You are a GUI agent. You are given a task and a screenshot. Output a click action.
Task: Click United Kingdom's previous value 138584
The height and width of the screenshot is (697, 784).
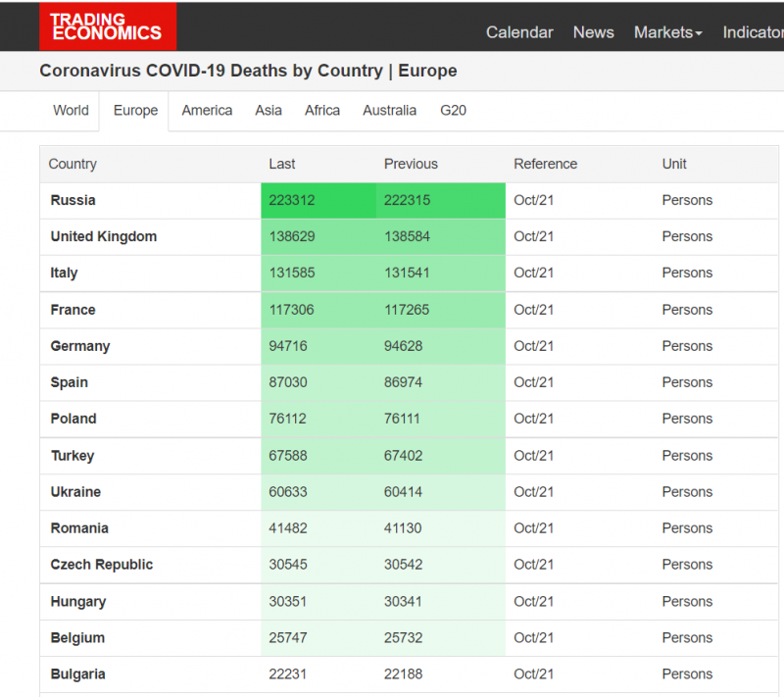pyautogui.click(x=407, y=236)
